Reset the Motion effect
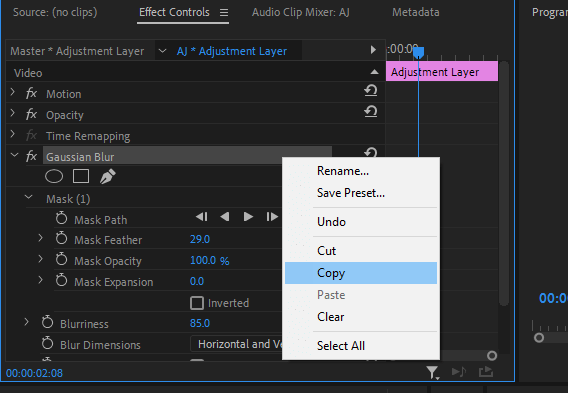The height and width of the screenshot is (393, 568). coord(371,91)
